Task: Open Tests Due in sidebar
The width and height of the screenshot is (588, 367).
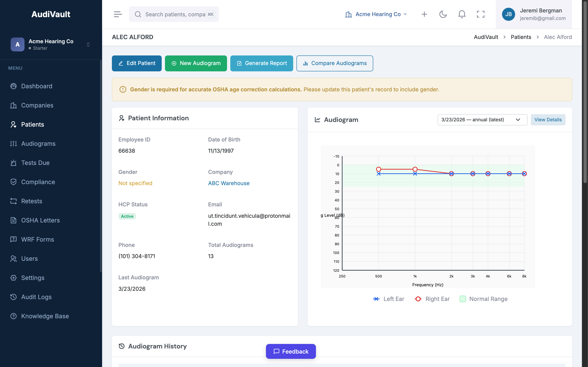Action: coord(35,163)
